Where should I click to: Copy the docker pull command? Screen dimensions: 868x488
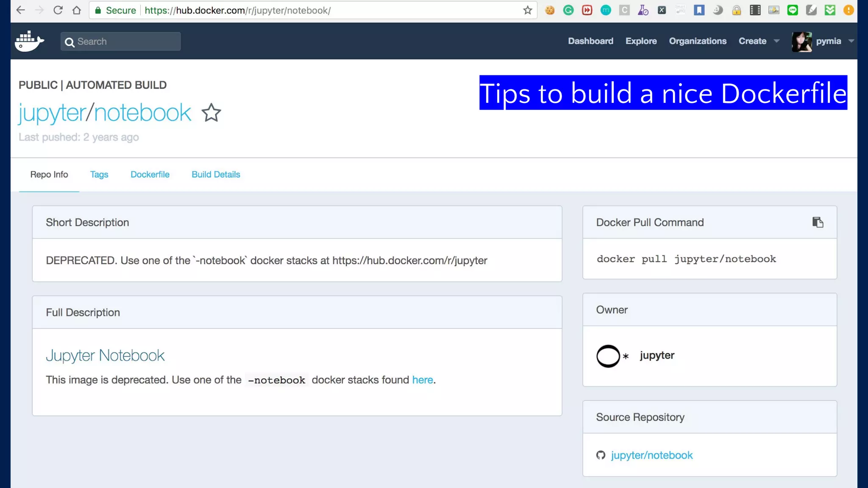pyautogui.click(x=818, y=222)
